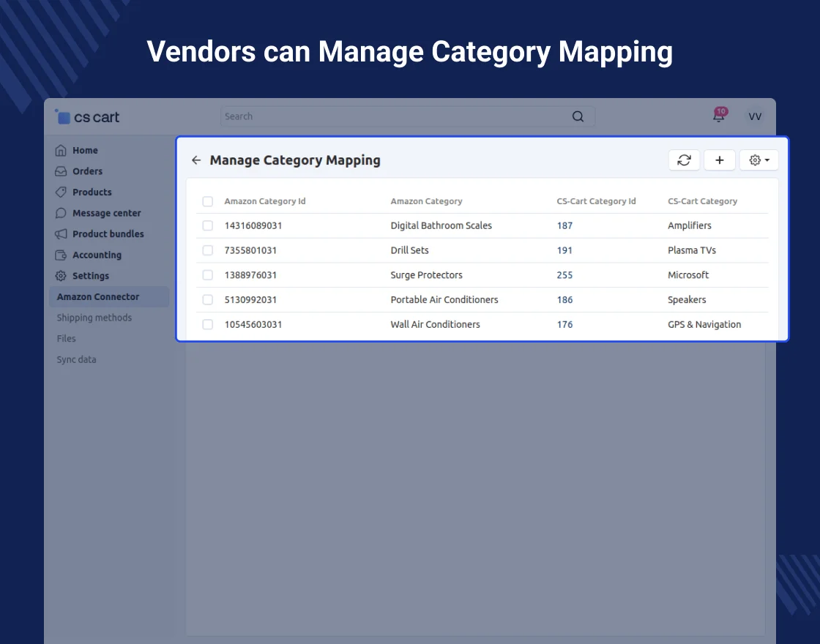Click CS-Cart category ID 187 link
This screenshot has height=644, width=820.
point(564,225)
